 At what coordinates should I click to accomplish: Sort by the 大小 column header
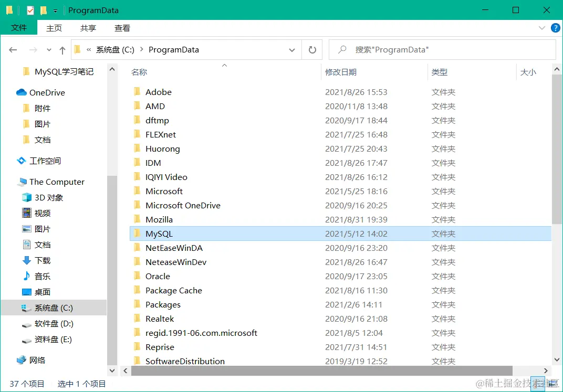528,72
